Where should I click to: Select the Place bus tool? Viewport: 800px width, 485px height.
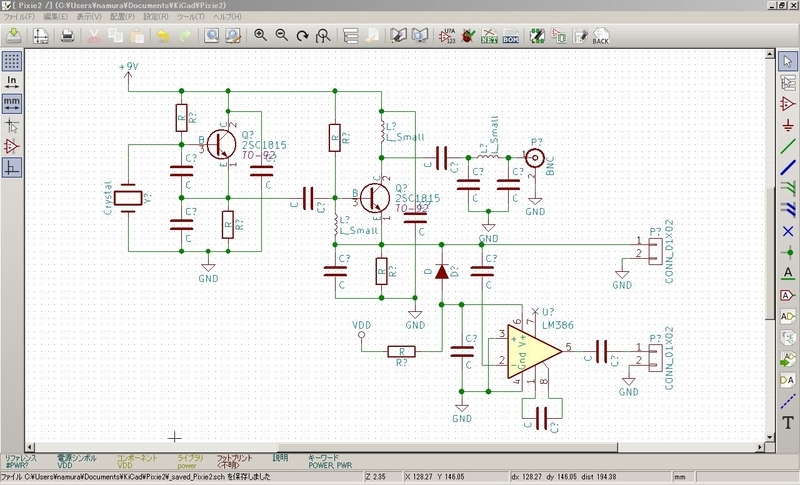coord(788,166)
